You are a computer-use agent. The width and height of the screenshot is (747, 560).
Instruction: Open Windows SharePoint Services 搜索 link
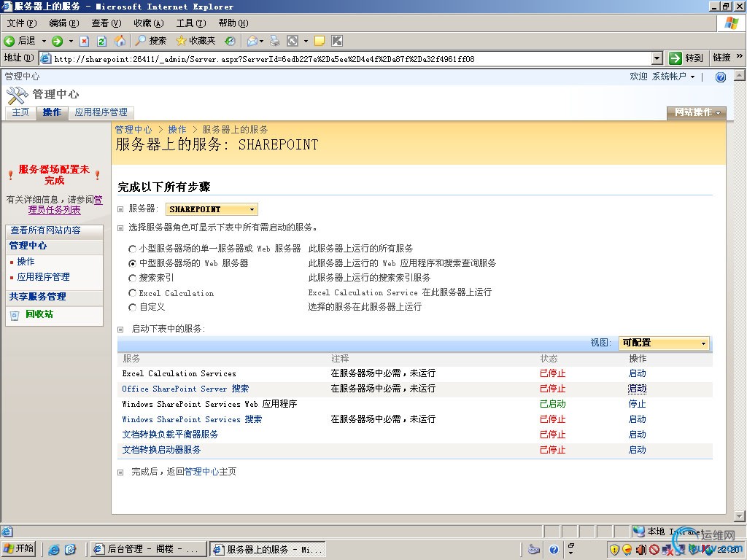[x=192, y=419]
